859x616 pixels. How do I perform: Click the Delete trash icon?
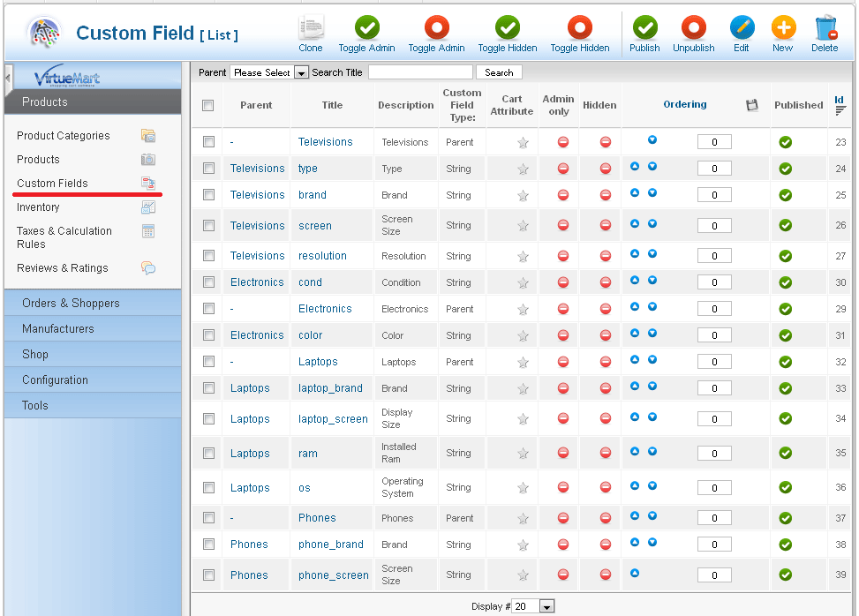[825, 29]
